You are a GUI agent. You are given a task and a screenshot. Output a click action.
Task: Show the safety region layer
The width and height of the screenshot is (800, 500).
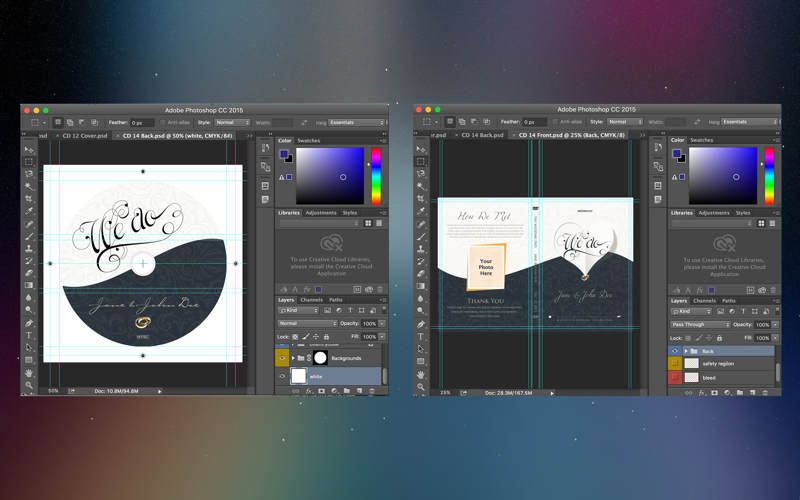click(x=674, y=363)
